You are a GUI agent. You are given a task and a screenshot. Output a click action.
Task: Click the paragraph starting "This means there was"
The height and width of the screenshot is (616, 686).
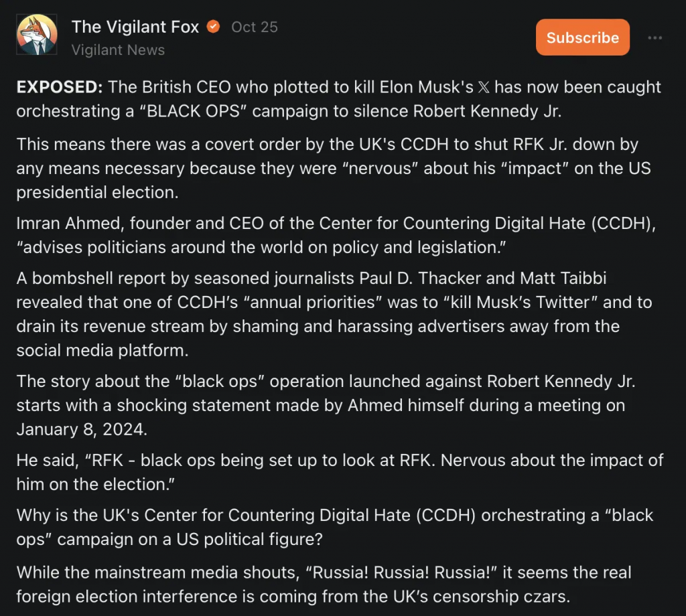[334, 168]
